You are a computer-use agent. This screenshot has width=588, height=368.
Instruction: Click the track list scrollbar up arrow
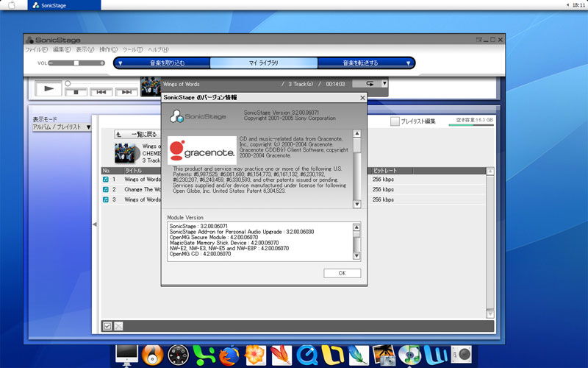point(490,171)
